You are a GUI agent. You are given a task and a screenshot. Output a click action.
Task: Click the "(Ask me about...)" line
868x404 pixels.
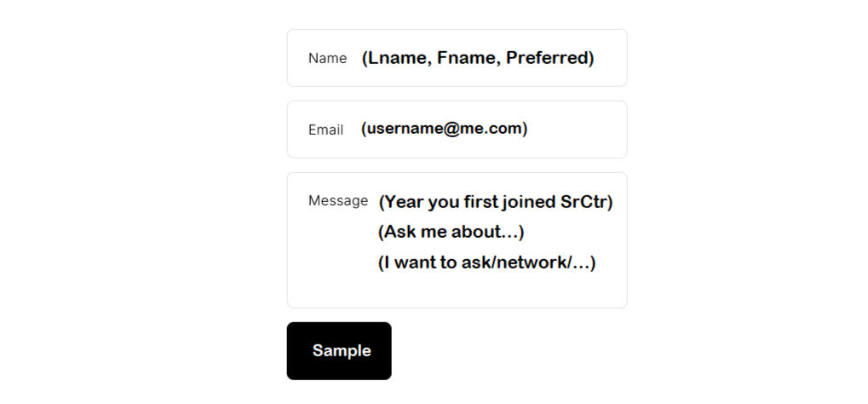pyautogui.click(x=451, y=232)
